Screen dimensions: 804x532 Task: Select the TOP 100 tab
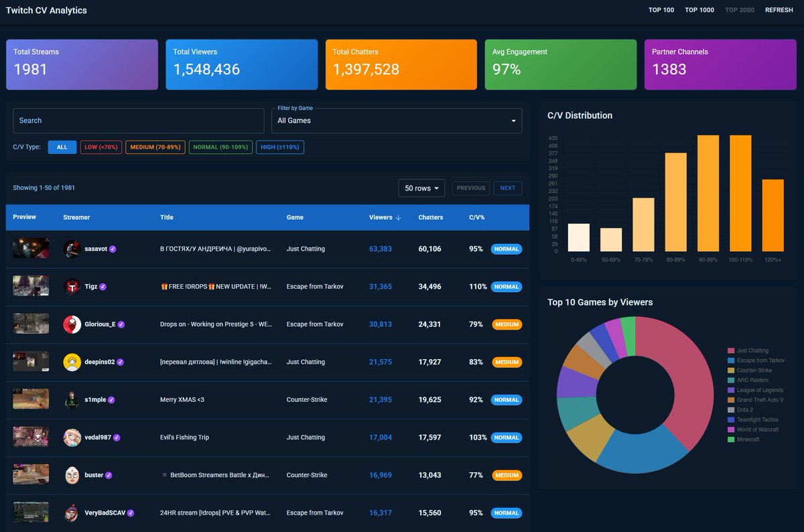662,10
